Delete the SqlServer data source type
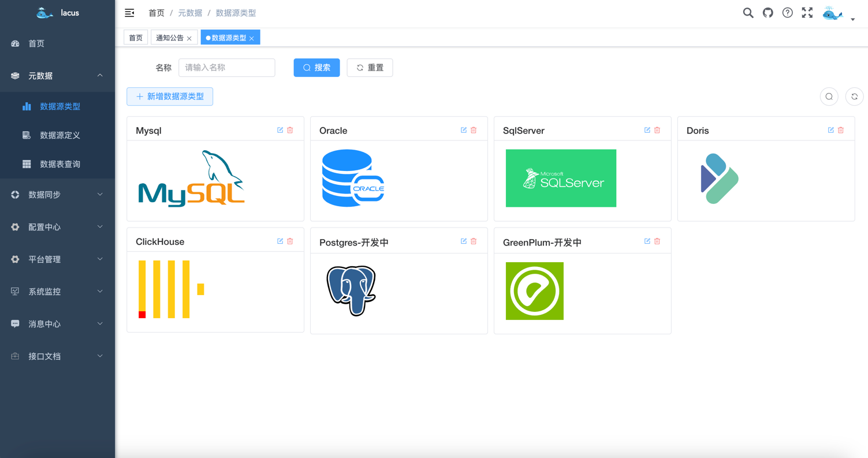This screenshot has width=868, height=458. pos(657,130)
